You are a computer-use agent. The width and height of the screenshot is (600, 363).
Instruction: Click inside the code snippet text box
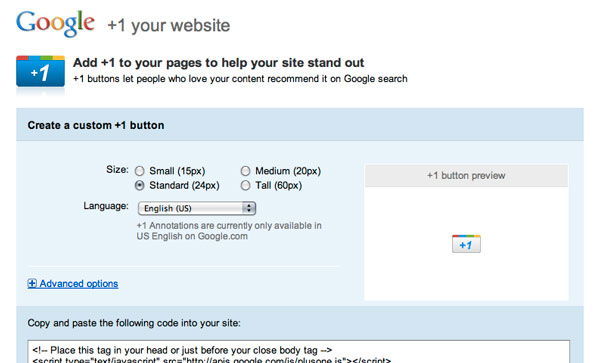click(298, 352)
